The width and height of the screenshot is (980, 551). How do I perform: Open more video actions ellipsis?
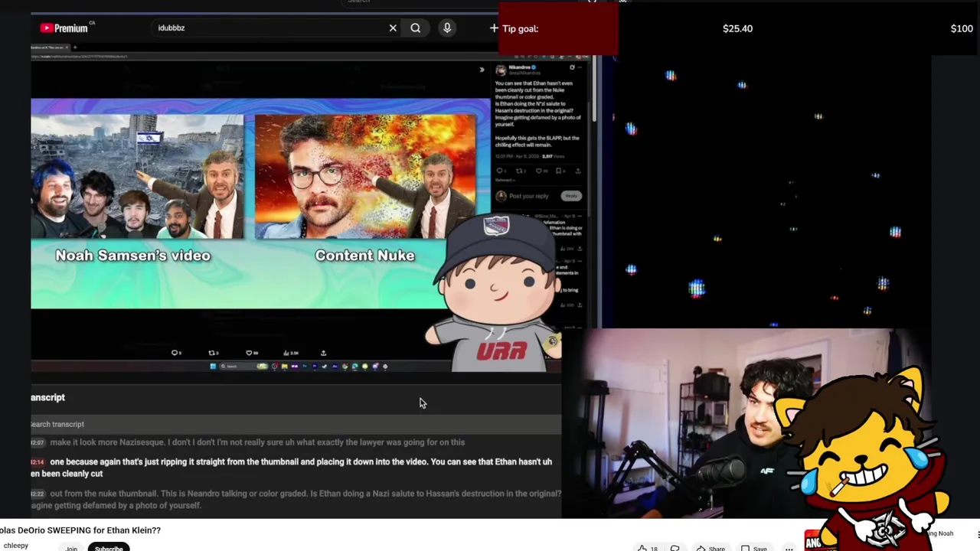pyautogui.click(x=789, y=548)
